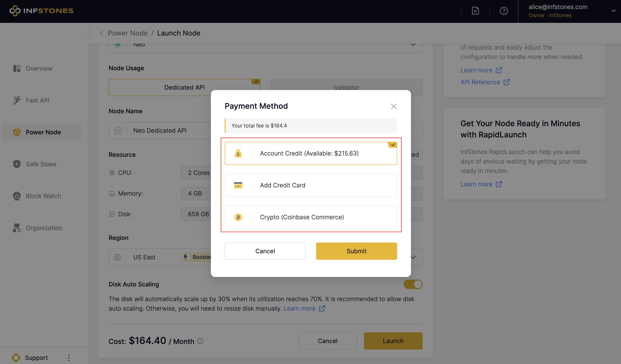Open Block Watch from sidebar
Viewport: 621px width, 364px height.
pos(43,196)
